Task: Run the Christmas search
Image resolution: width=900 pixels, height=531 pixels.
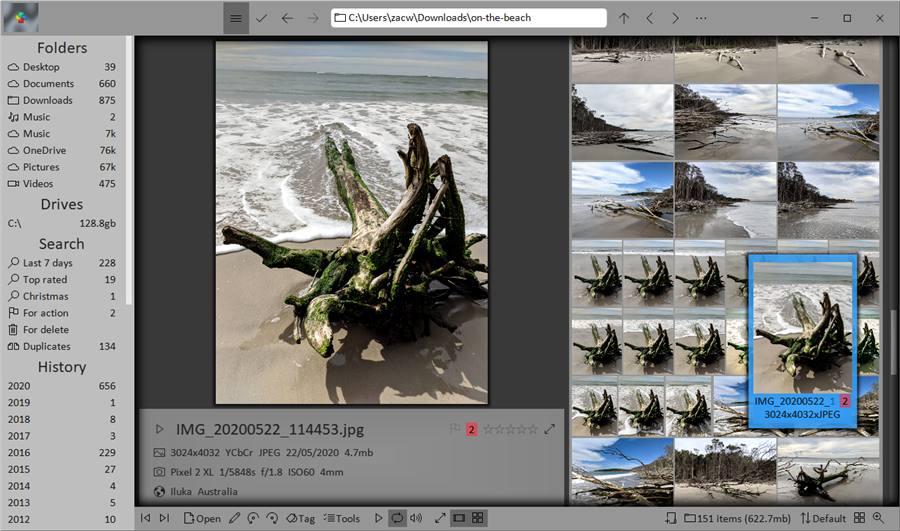Action: click(x=61, y=296)
